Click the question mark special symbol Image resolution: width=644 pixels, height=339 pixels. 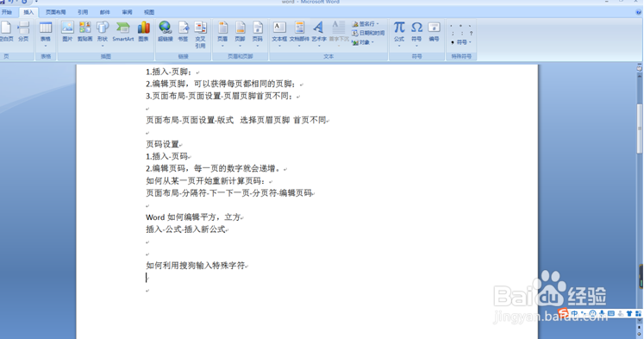point(471,34)
